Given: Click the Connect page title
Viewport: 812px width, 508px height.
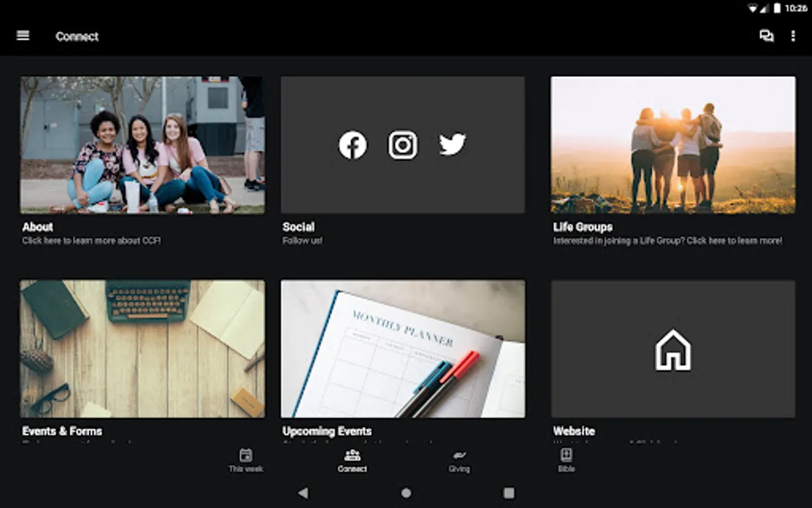Looking at the screenshot, I should pos(77,36).
